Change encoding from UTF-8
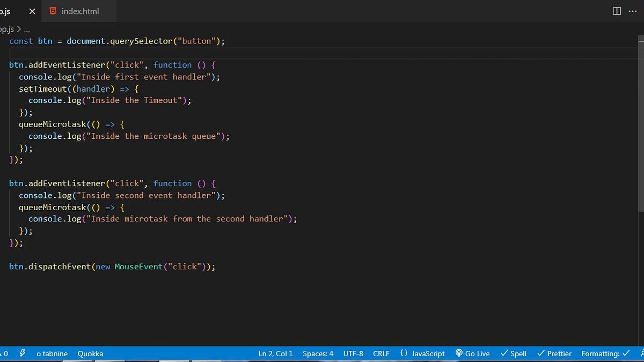 click(353, 353)
